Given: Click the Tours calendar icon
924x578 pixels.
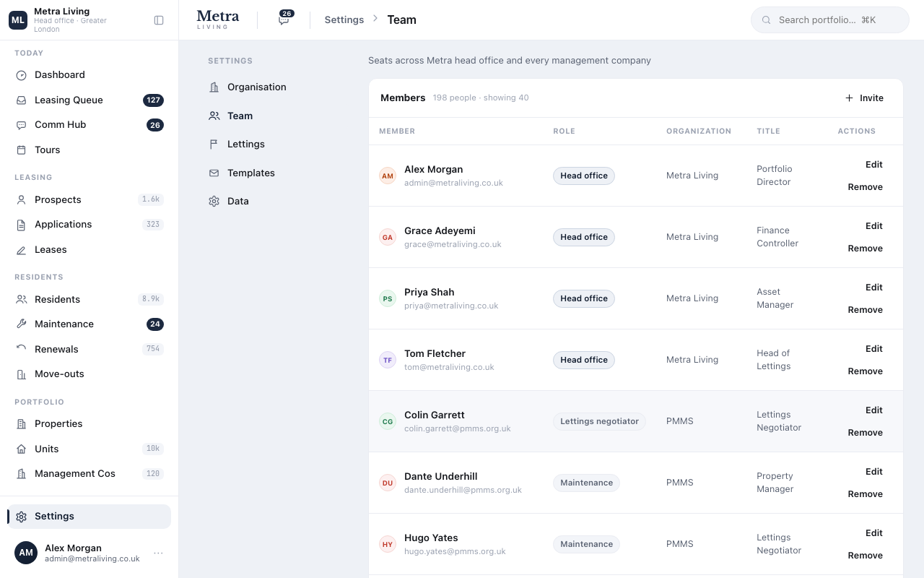Looking at the screenshot, I should [21, 150].
